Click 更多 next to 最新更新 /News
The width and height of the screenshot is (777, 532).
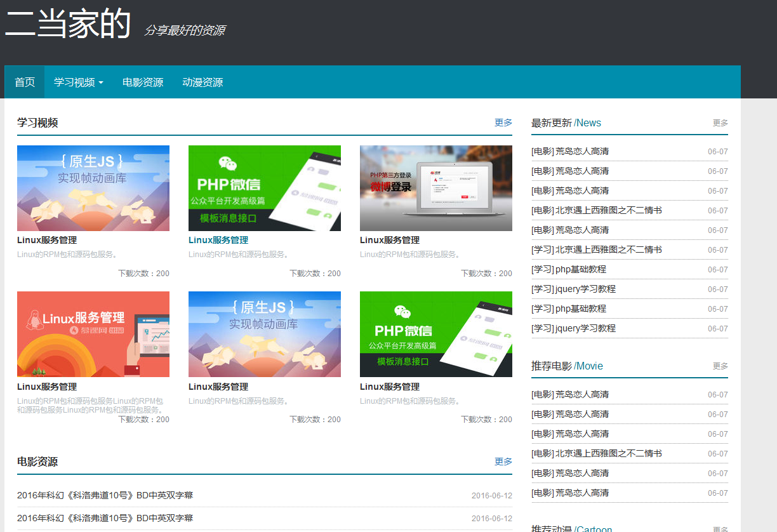click(x=720, y=123)
